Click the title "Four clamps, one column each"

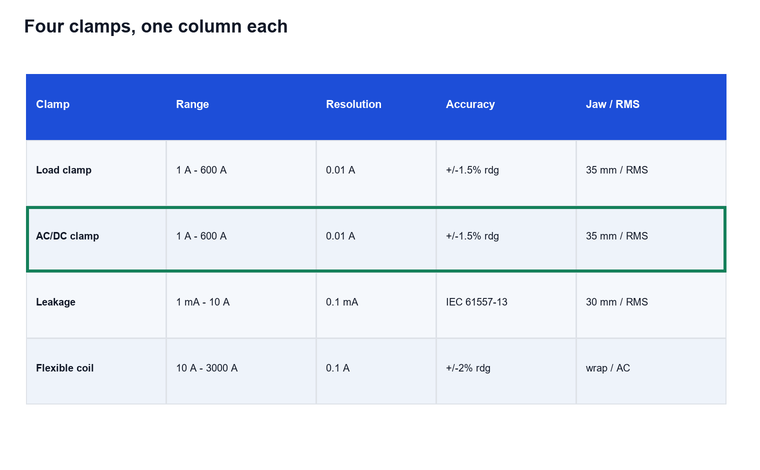156,26
